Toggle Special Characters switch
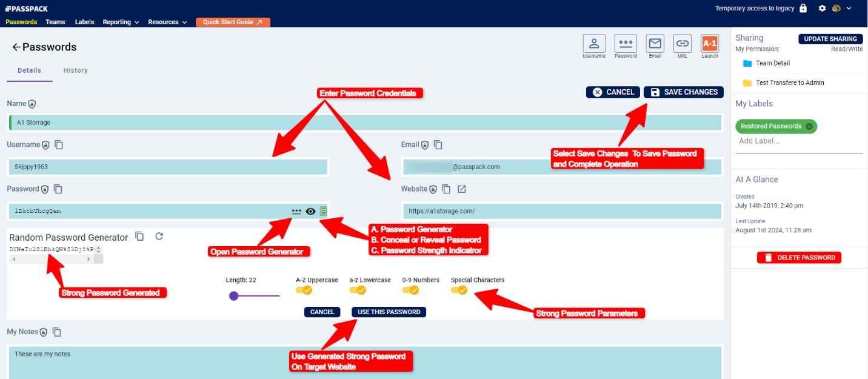 [459, 290]
